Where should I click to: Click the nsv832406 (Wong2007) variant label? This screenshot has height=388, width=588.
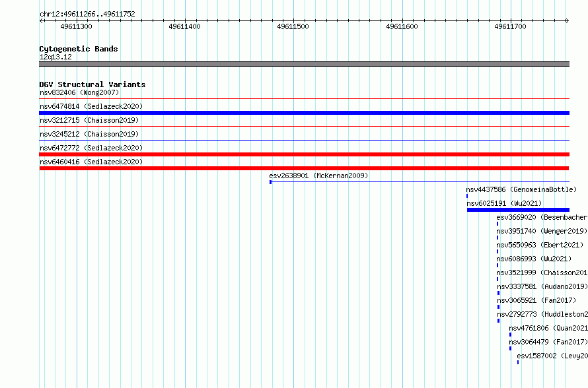click(x=79, y=92)
